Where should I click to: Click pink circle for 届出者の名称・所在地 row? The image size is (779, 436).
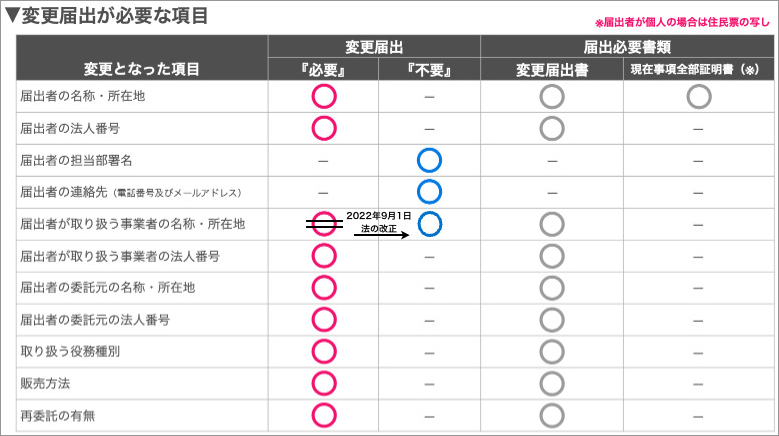click(x=324, y=96)
